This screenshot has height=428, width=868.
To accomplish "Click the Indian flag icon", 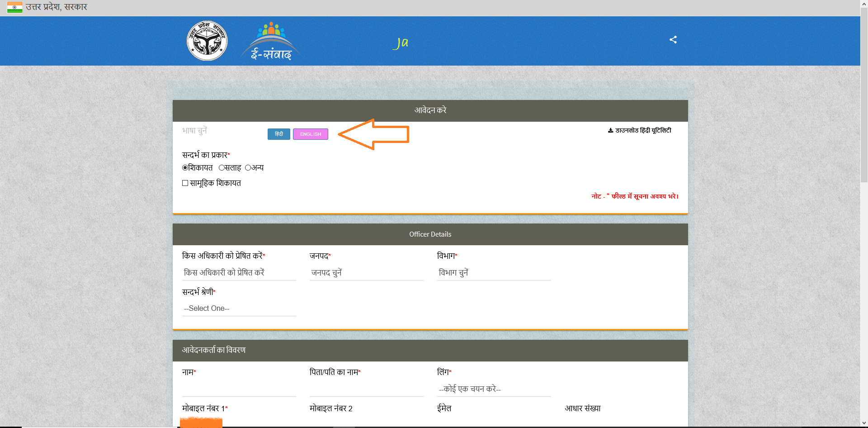I will pos(14,7).
